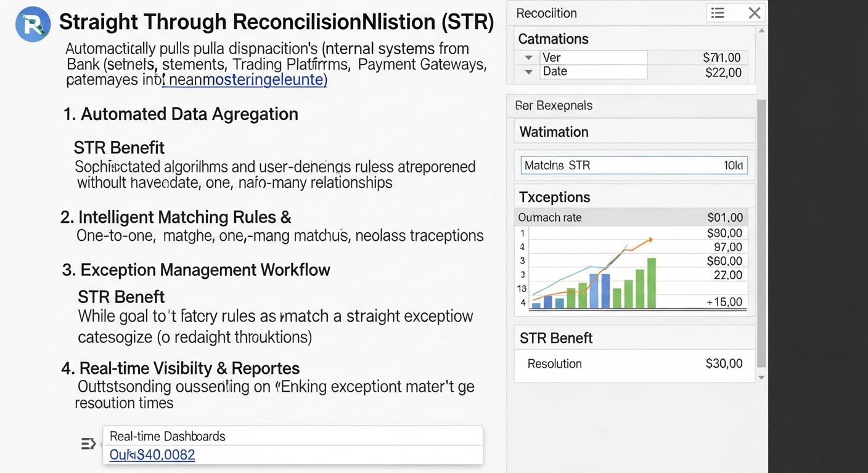Image resolution: width=868 pixels, height=473 pixels.
Task: Expand the Ver dropdown in Catmations
Action: click(x=527, y=57)
